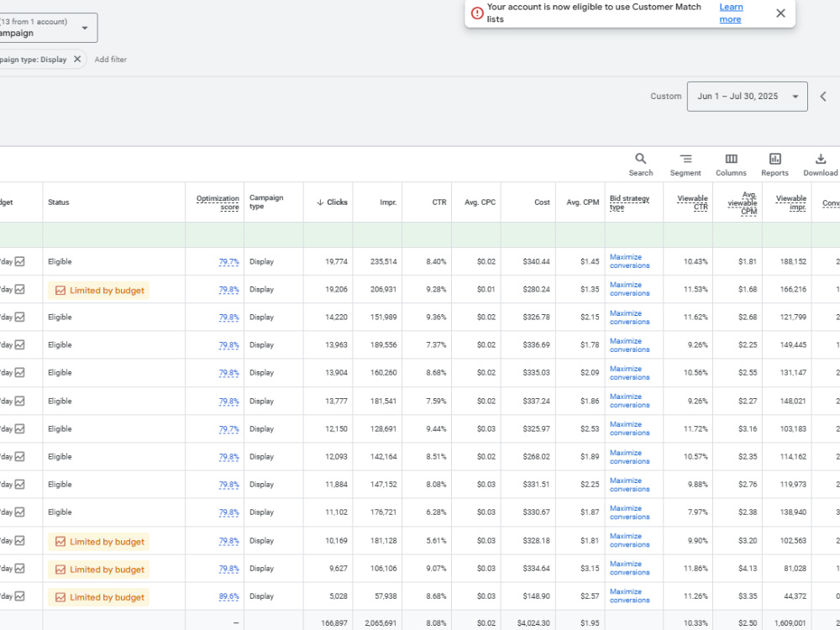Click Limited by budget status in 10,169 clicks row
This screenshot has height=630, width=840.
98,542
